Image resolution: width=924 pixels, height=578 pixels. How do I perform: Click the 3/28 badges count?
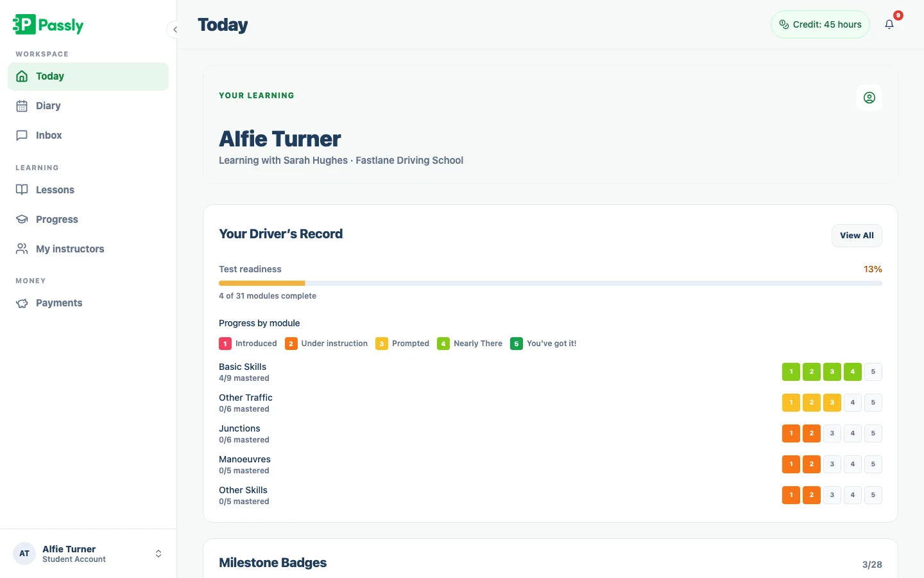[x=872, y=565]
